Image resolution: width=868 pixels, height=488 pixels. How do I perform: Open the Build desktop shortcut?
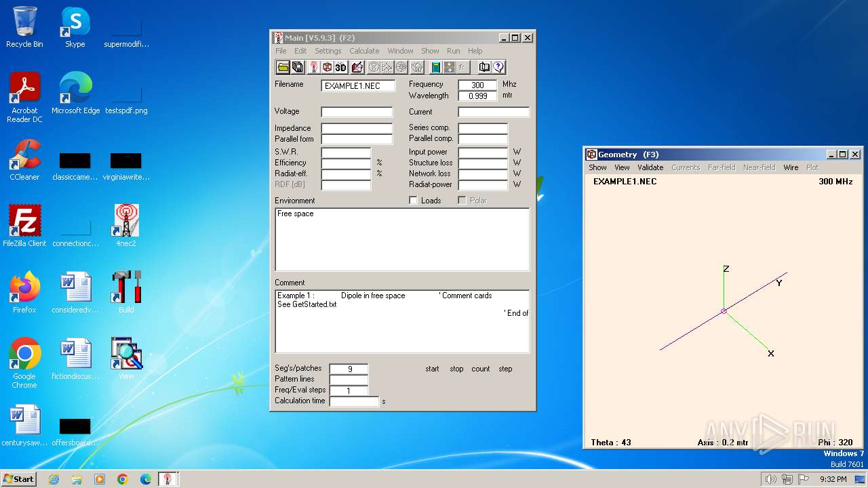pos(125,292)
